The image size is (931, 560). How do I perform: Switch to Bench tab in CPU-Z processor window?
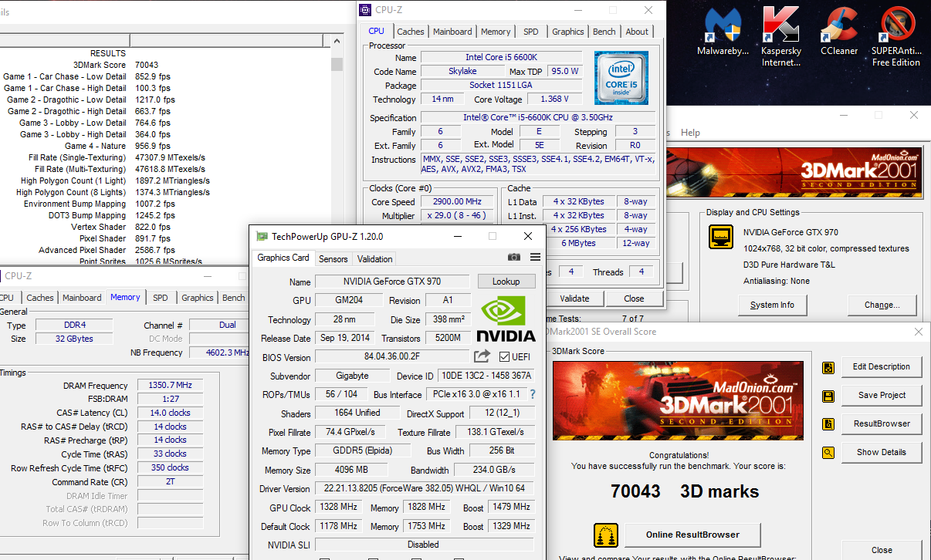click(604, 32)
